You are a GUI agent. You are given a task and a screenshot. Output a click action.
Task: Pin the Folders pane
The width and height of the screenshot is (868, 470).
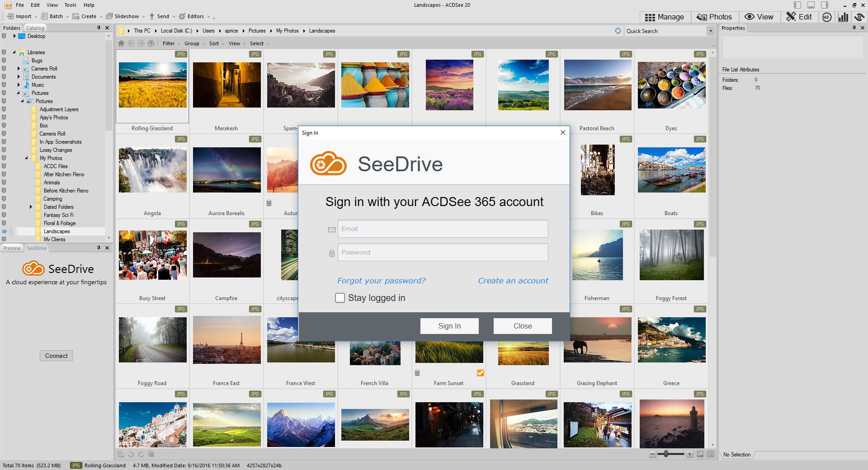click(99, 28)
